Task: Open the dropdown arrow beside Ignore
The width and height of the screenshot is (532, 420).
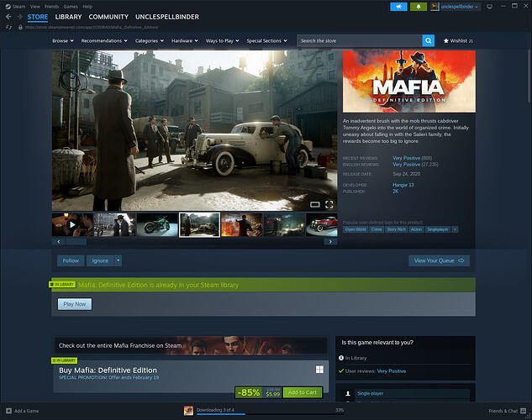Action: (119, 260)
